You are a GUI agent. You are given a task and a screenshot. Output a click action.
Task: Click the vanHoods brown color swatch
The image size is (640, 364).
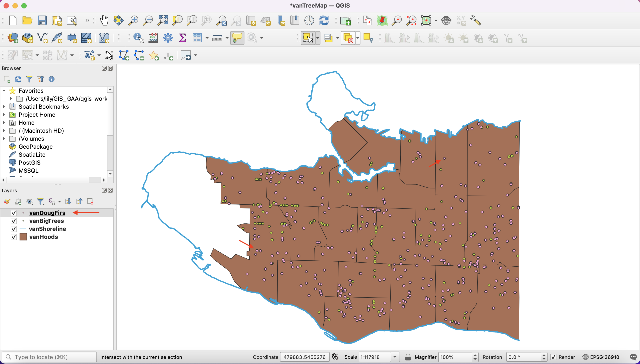(23, 237)
